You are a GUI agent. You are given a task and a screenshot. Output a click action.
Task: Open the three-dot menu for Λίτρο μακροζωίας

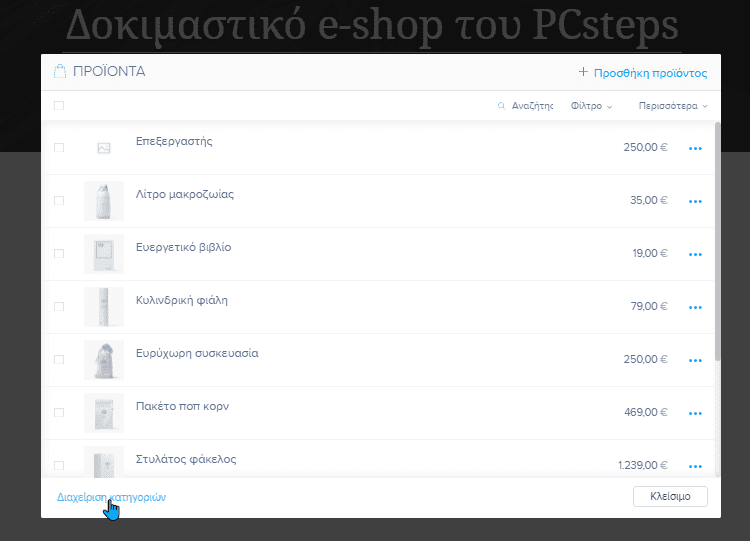coord(695,201)
